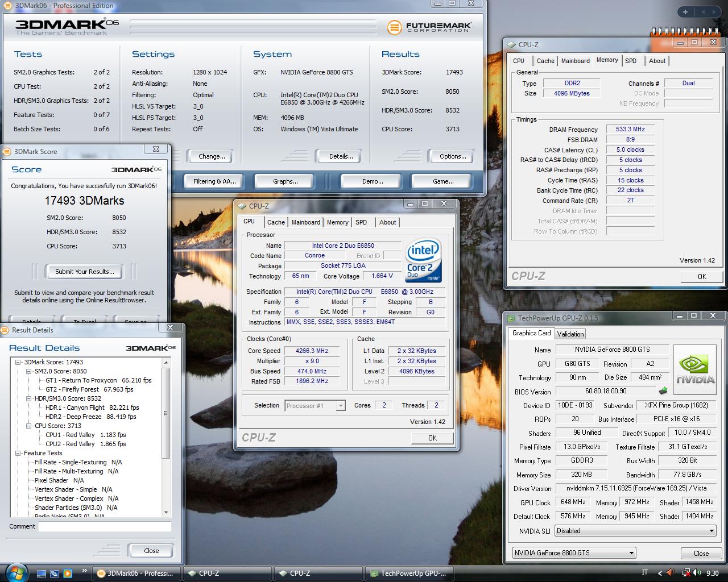Click the tray volume speaker icon
The height and width of the screenshot is (582, 728).
(x=697, y=573)
